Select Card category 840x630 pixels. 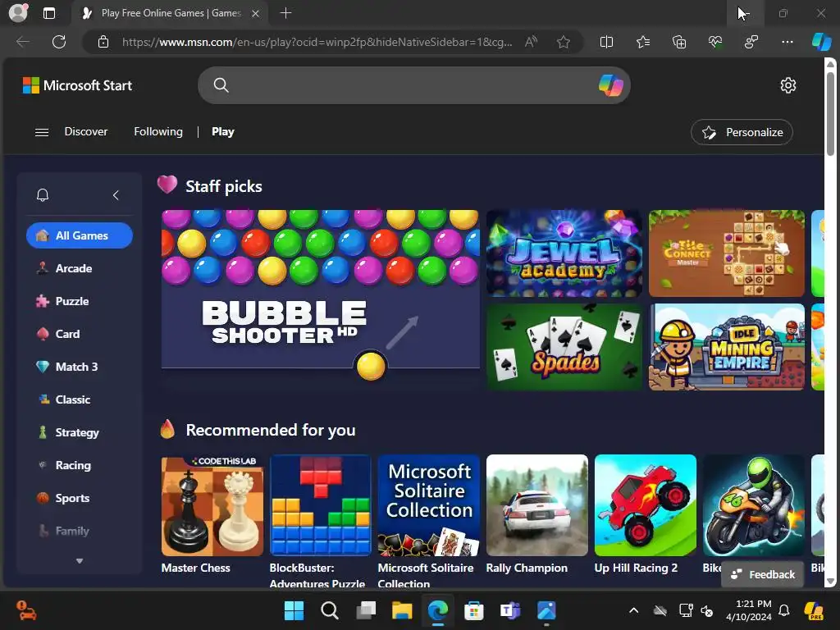click(x=80, y=335)
